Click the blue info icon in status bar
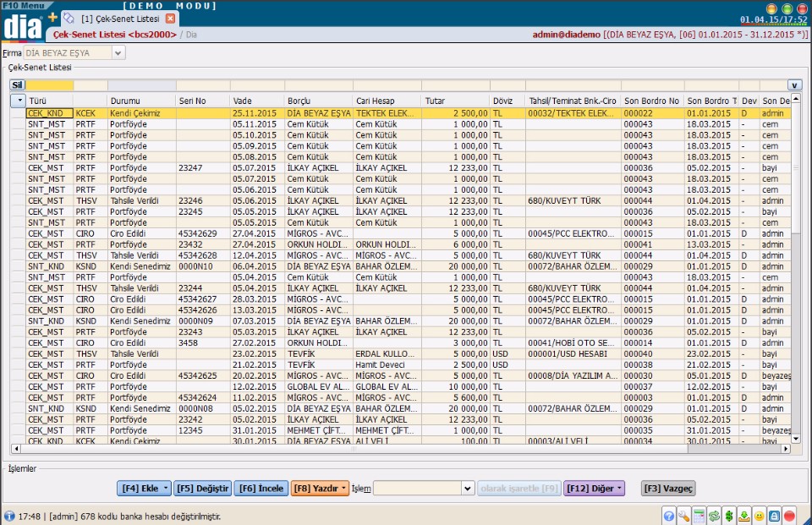 (x=9, y=517)
